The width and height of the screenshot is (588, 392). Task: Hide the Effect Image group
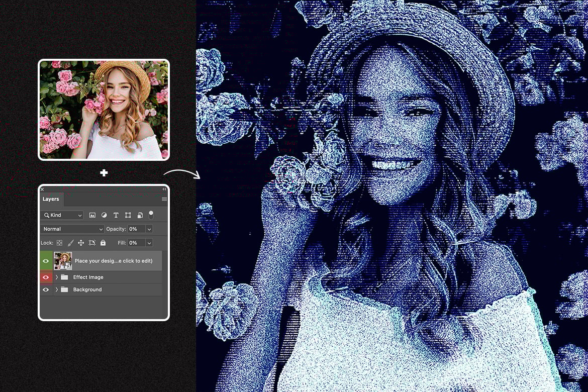coord(46,277)
